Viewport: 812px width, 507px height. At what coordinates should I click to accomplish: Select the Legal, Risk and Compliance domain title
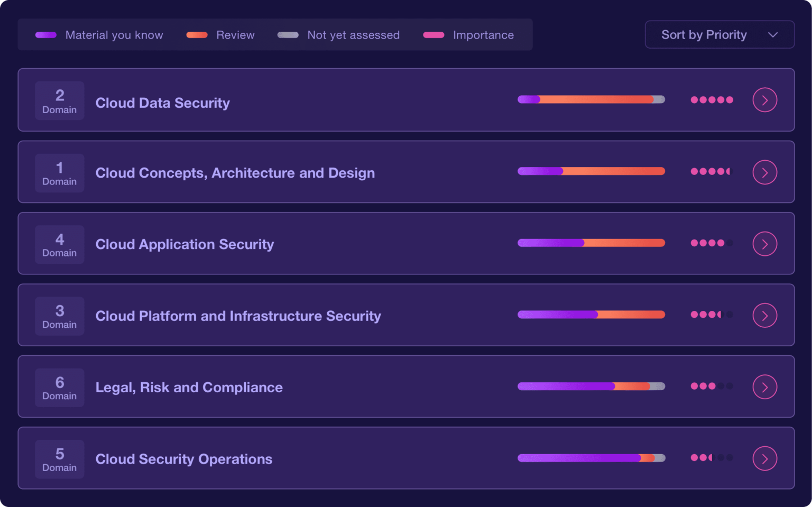tap(189, 387)
